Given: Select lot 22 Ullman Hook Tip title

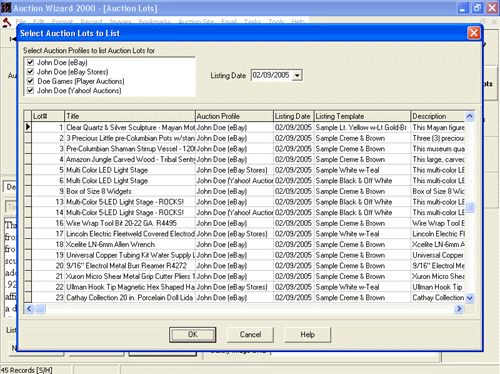Looking at the screenshot, I should coord(130,287).
